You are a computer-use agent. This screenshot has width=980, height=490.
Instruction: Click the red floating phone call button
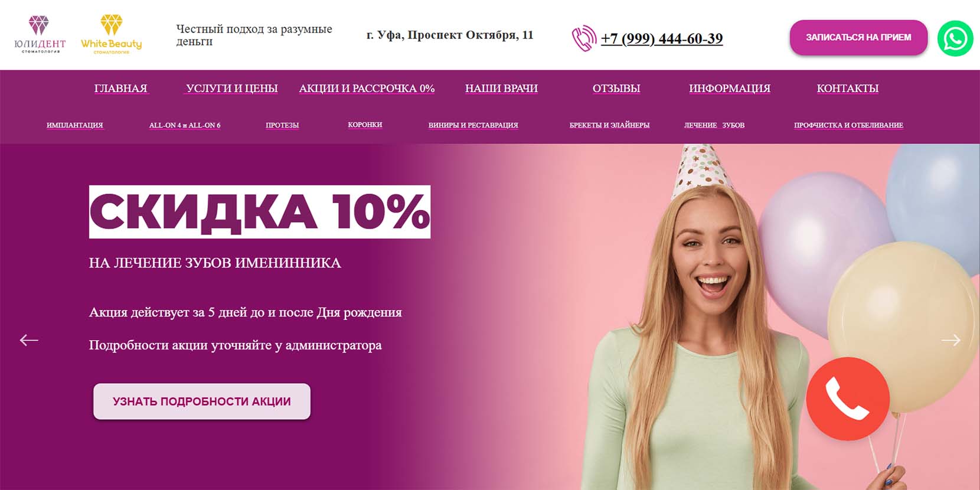pos(848,398)
